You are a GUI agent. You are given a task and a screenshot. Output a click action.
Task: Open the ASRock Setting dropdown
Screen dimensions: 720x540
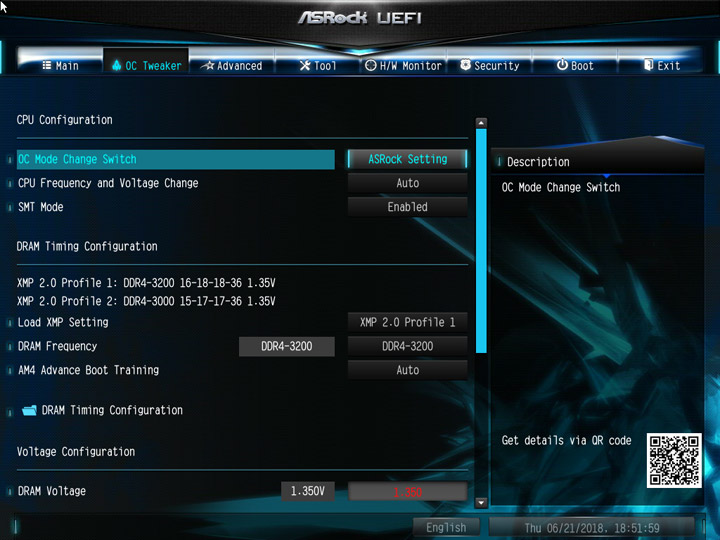click(x=408, y=159)
